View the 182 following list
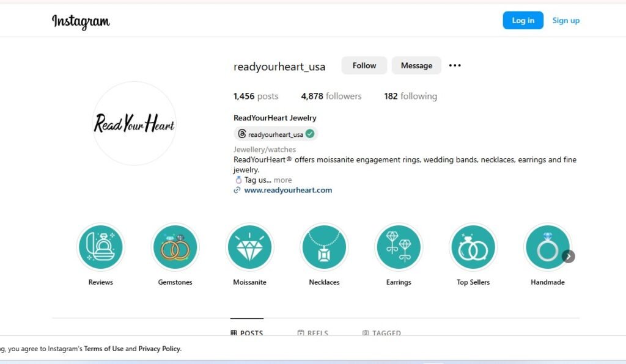The width and height of the screenshot is (626, 364). 410,96
